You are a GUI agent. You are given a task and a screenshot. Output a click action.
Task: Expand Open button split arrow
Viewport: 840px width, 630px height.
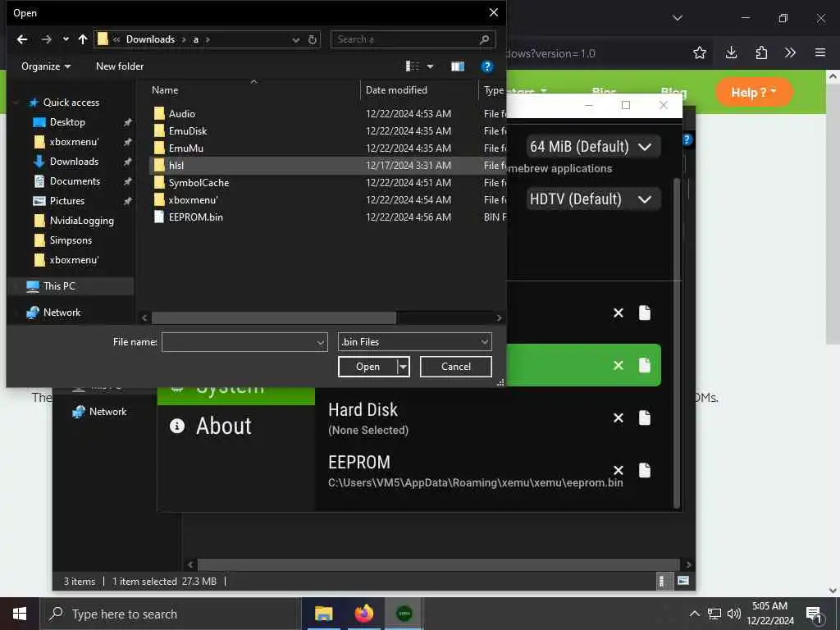pyautogui.click(x=404, y=367)
